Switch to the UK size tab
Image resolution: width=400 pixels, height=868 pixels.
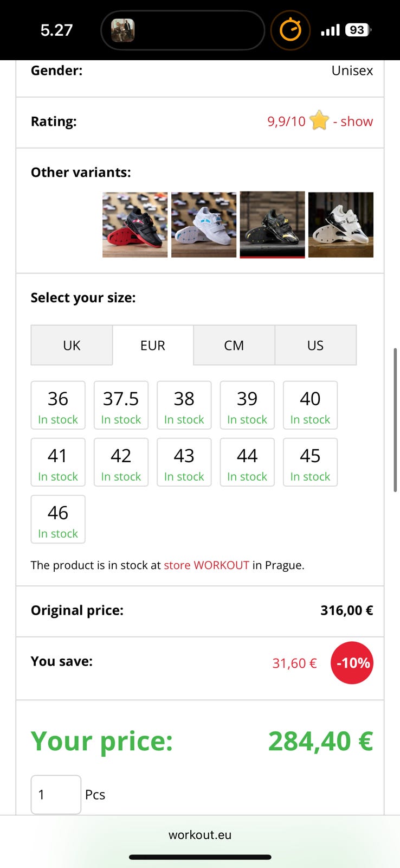coord(72,346)
